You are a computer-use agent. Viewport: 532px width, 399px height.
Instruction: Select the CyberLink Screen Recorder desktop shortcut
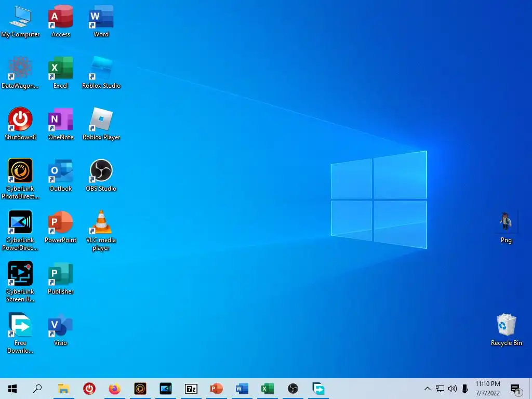point(20,282)
